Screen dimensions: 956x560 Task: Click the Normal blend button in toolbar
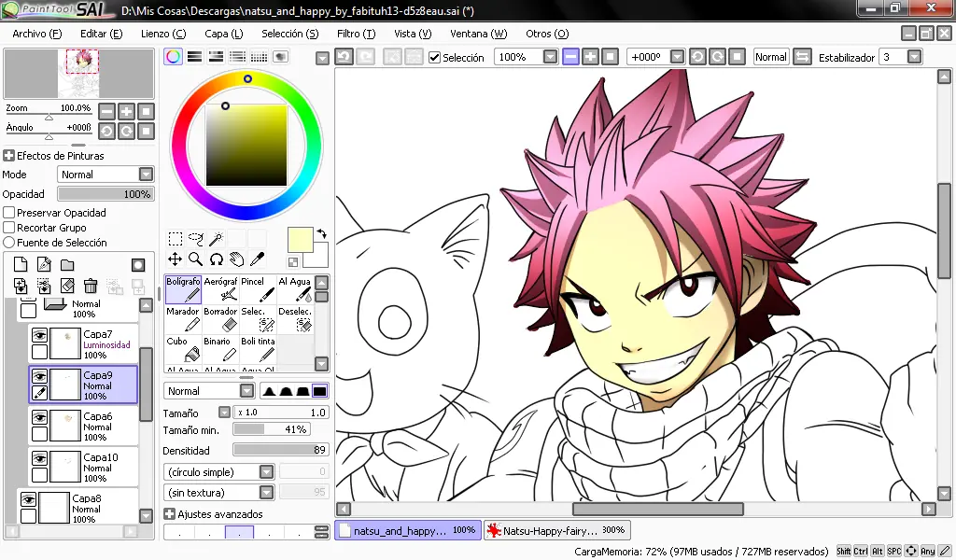pyautogui.click(x=770, y=57)
